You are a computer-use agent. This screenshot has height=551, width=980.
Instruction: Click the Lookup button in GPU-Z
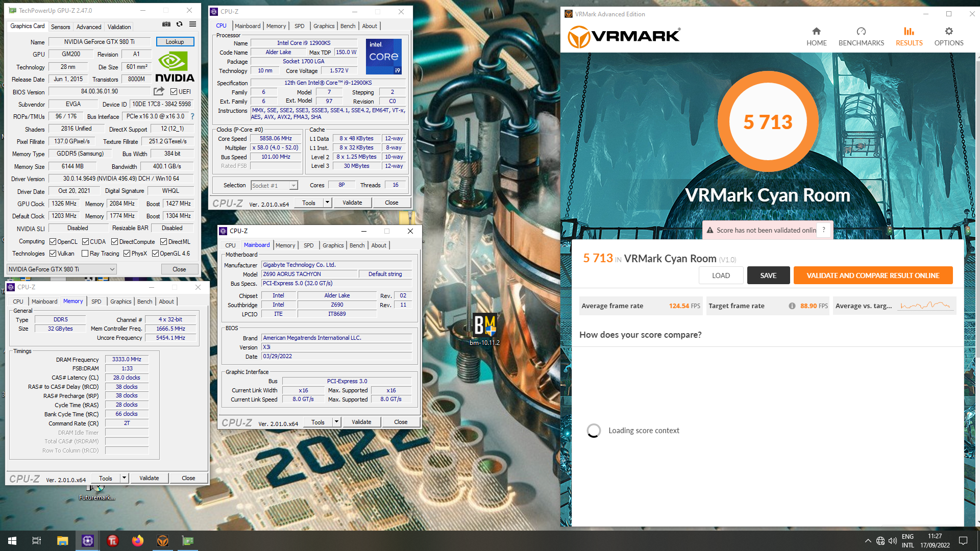coord(175,42)
